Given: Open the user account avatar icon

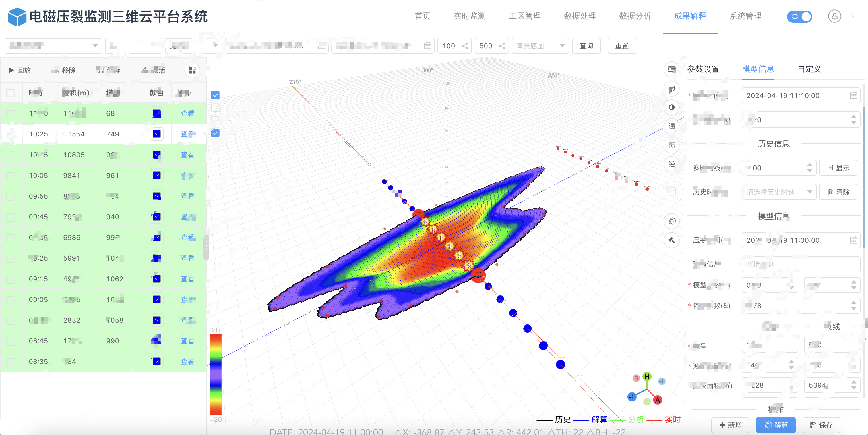Looking at the screenshot, I should click(834, 16).
